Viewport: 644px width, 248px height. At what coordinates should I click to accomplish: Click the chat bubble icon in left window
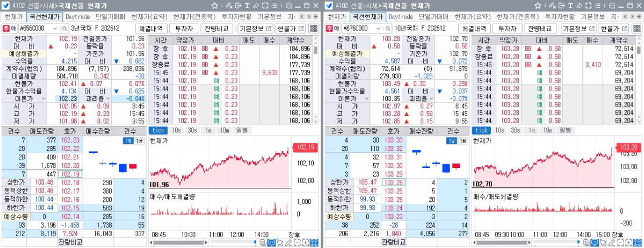coord(289,6)
